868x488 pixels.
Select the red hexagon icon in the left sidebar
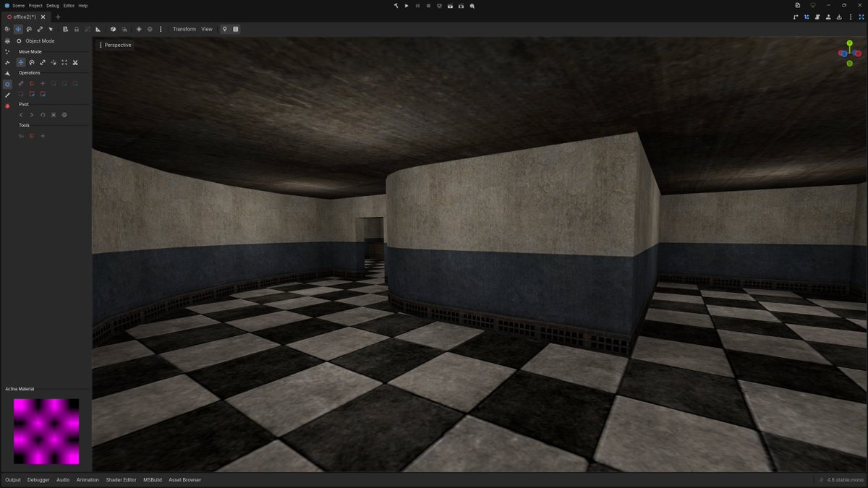pyautogui.click(x=7, y=106)
